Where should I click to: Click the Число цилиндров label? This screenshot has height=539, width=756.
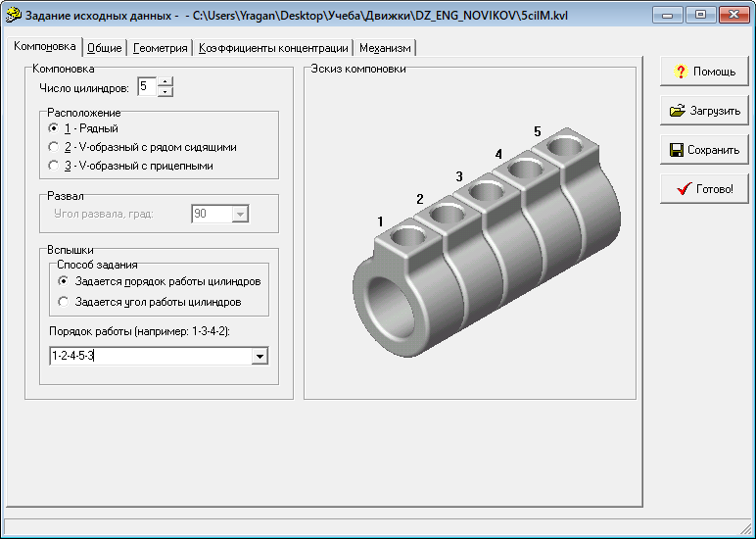[x=84, y=88]
